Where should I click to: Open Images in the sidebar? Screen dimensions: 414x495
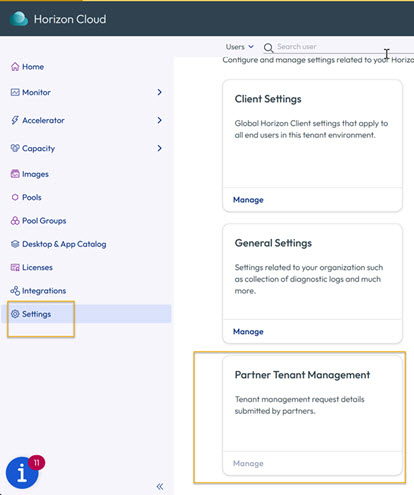[x=35, y=174]
